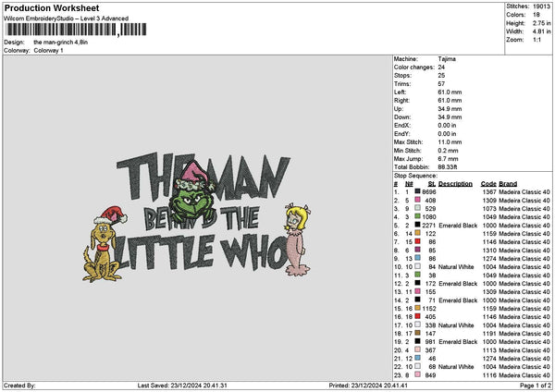This screenshot has width=555, height=392.
Task: Click the 'Production Worksheet' title
Action: 52,7
